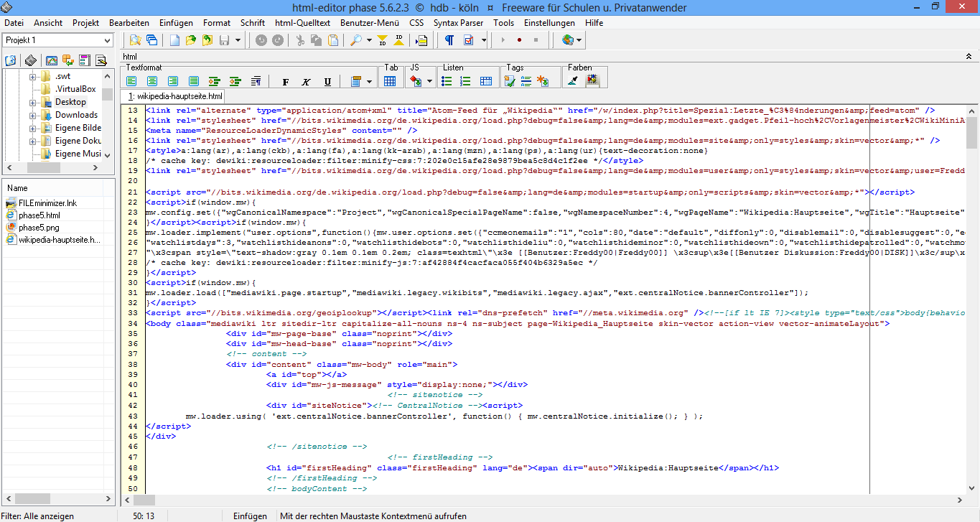Toggle italic K formatting button

(x=307, y=81)
